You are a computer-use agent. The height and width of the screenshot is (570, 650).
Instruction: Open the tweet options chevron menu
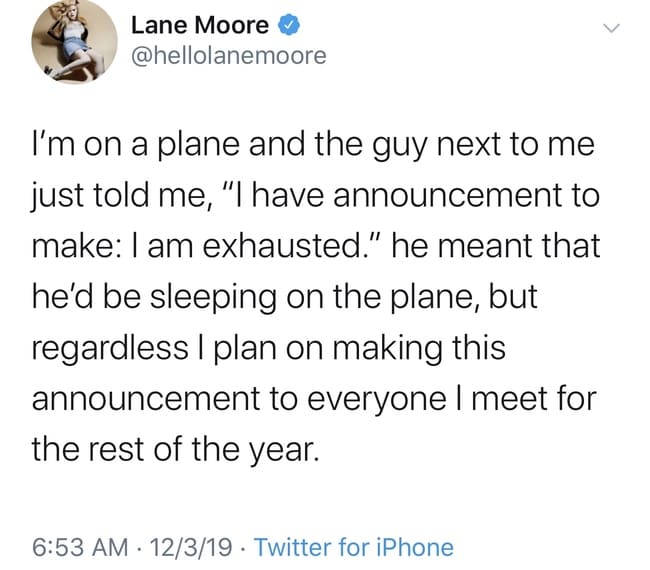pyautogui.click(x=612, y=28)
